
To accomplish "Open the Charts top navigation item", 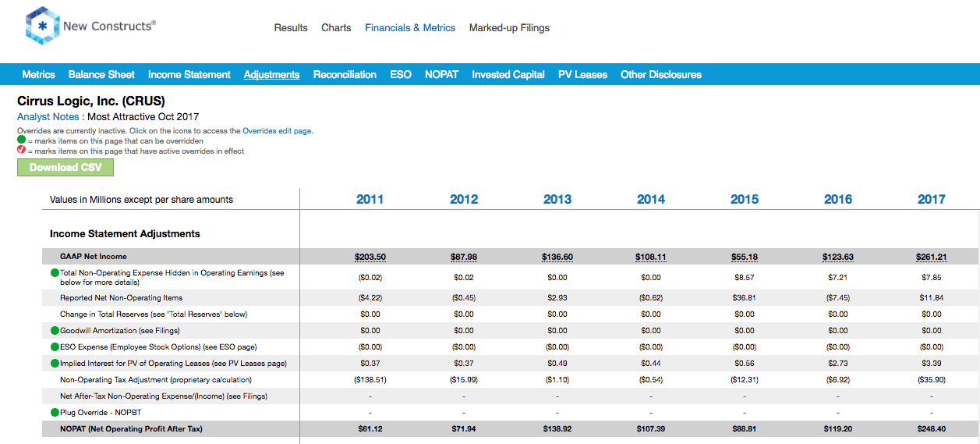I will (x=336, y=27).
